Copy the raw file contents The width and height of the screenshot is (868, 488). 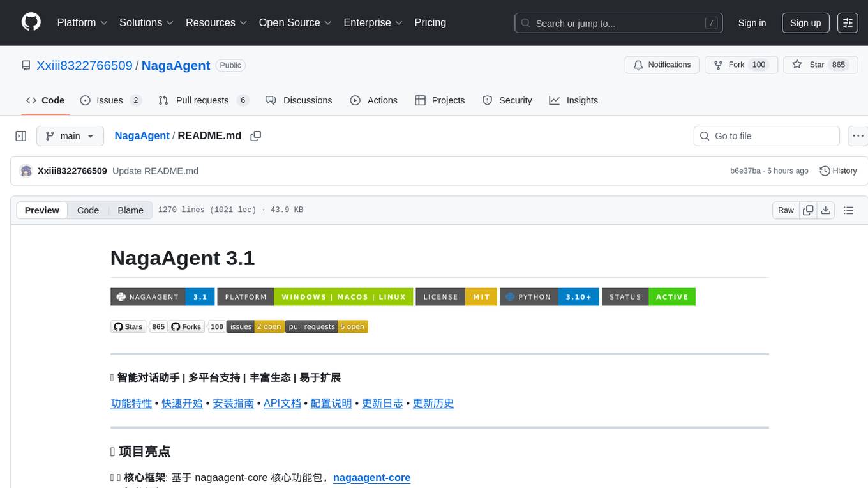point(808,210)
